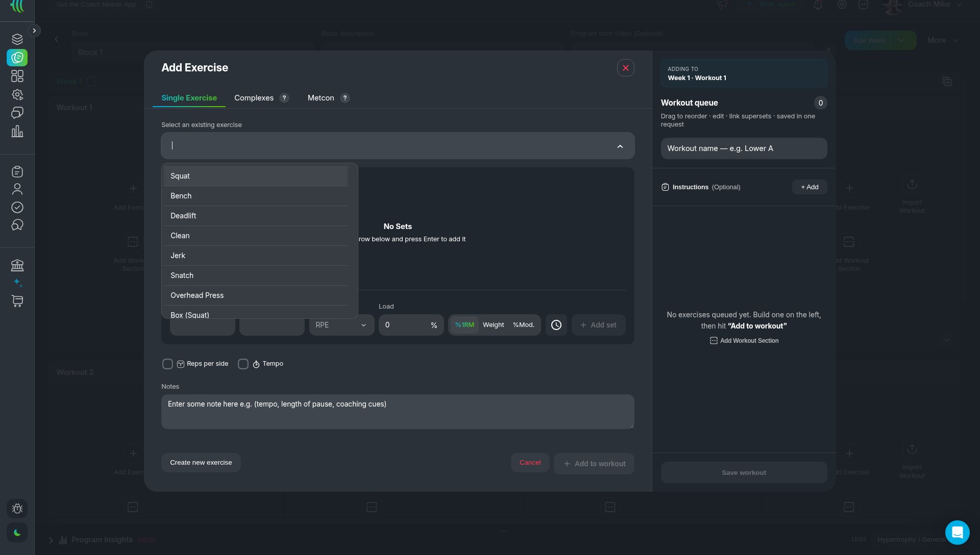Select the %Mod. load mode
The image size is (980, 555).
[524, 325]
